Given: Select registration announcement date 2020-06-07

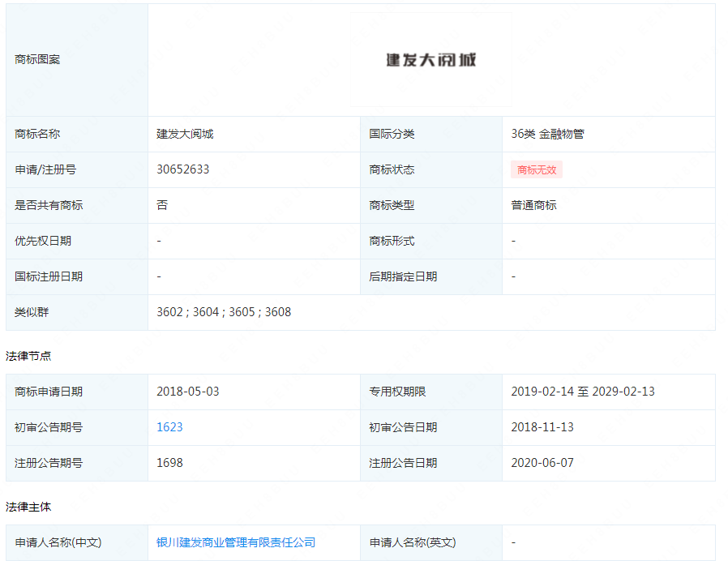Looking at the screenshot, I should click(542, 463).
